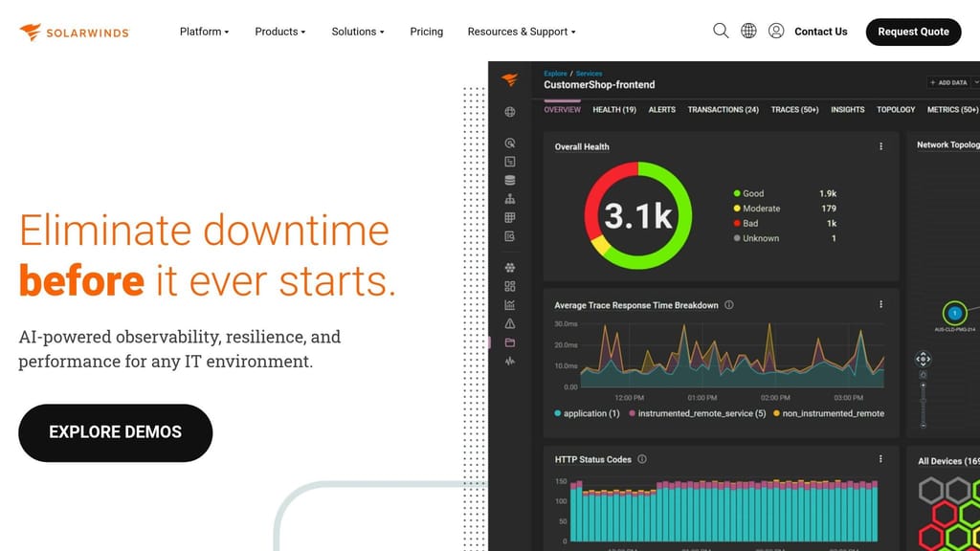Select the database stack icon in sidebar

coord(510,181)
